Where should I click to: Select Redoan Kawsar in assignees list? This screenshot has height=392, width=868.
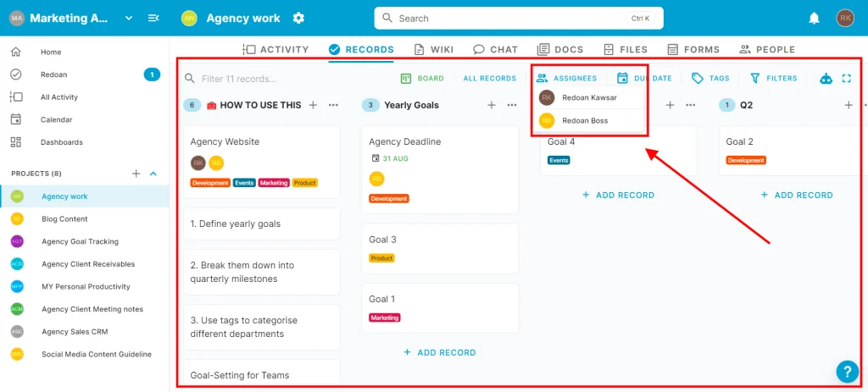point(589,98)
